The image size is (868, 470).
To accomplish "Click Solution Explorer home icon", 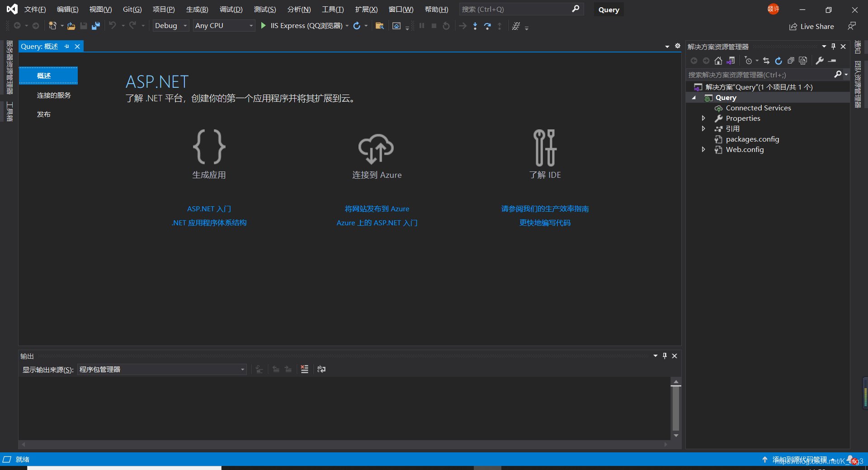I will click(x=718, y=61).
